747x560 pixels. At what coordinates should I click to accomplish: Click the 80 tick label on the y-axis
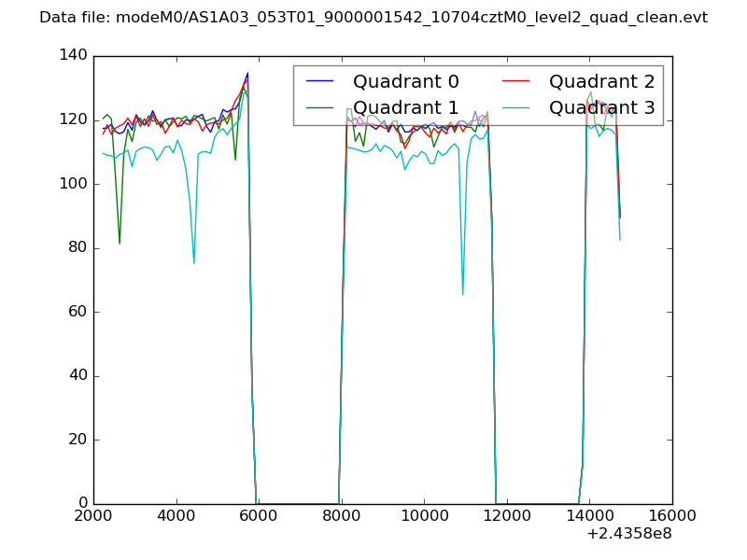pos(81,248)
